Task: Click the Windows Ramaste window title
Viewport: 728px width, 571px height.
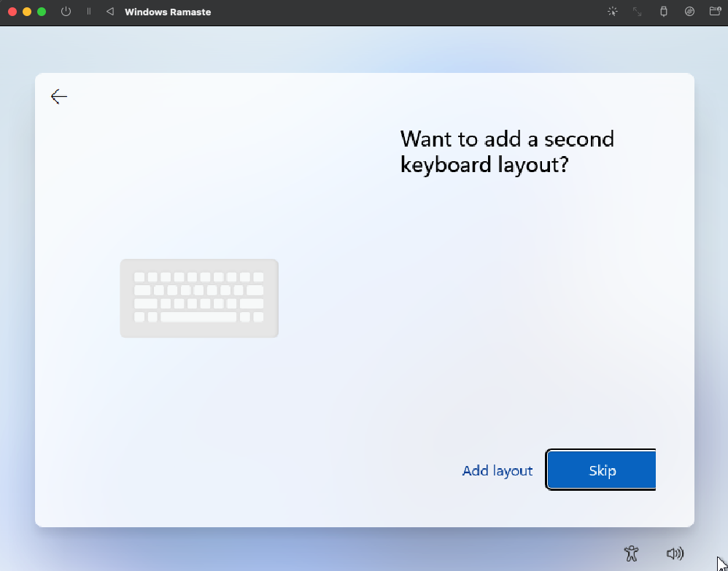Action: [x=168, y=12]
